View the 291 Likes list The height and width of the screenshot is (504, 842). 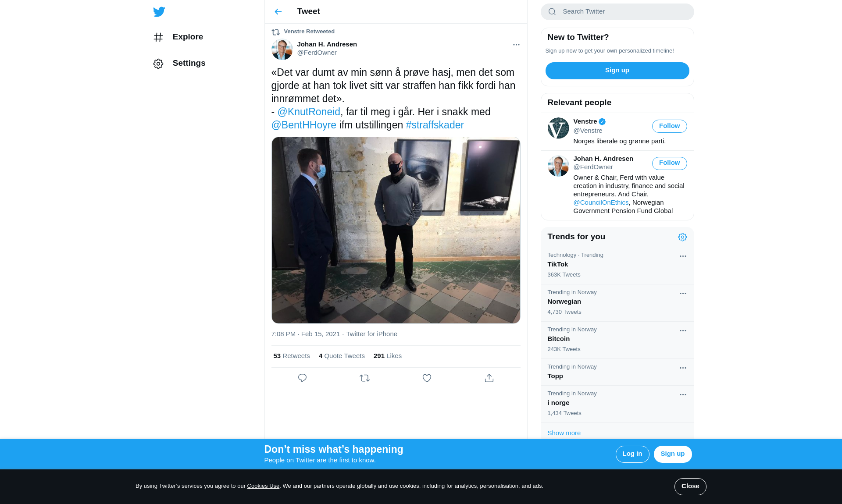[387, 356]
